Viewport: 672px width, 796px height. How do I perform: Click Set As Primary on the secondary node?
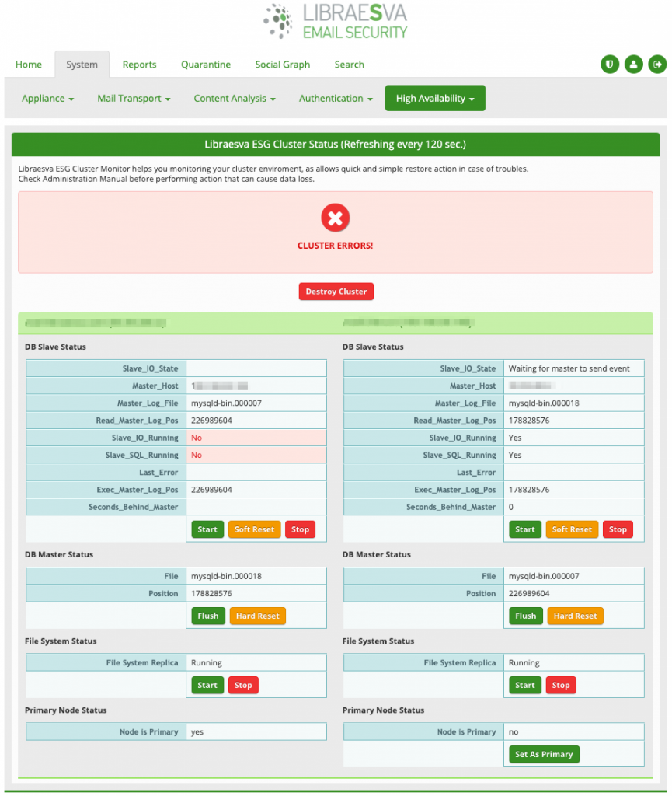pyautogui.click(x=544, y=754)
